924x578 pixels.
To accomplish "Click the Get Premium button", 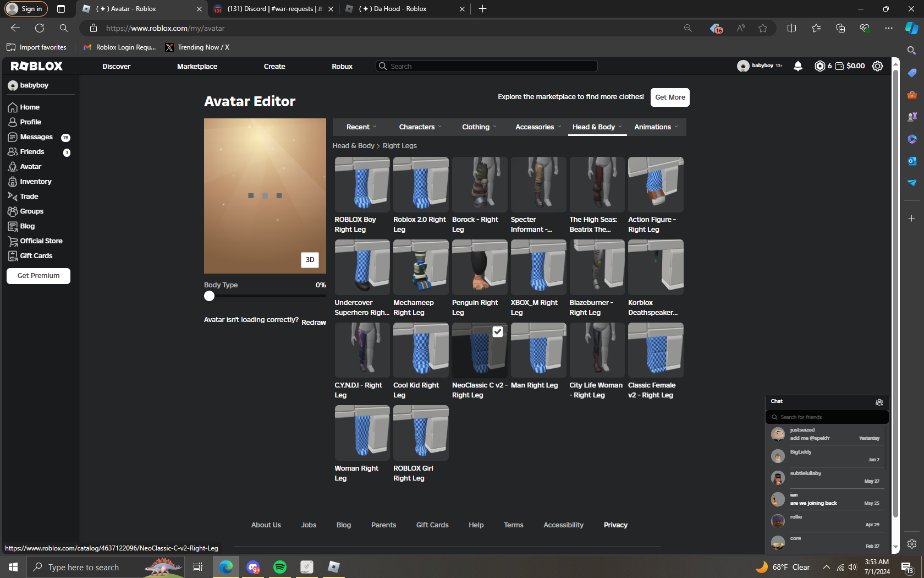I will click(38, 276).
